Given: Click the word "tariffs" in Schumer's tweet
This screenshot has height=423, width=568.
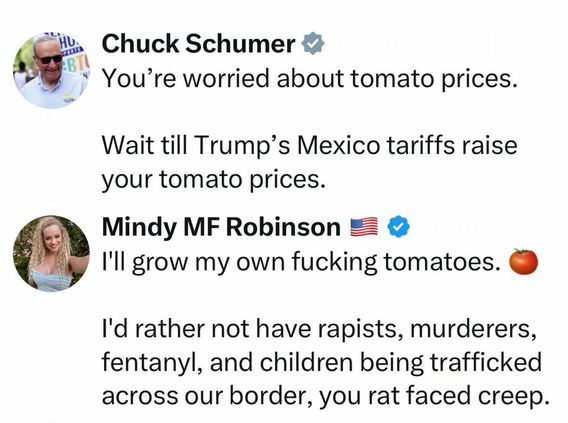Looking at the screenshot, I should point(420,145).
